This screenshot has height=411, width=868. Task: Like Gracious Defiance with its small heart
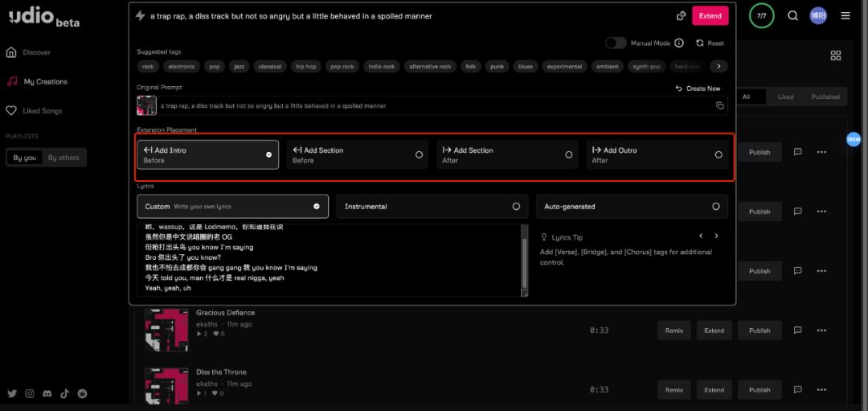pyautogui.click(x=216, y=334)
